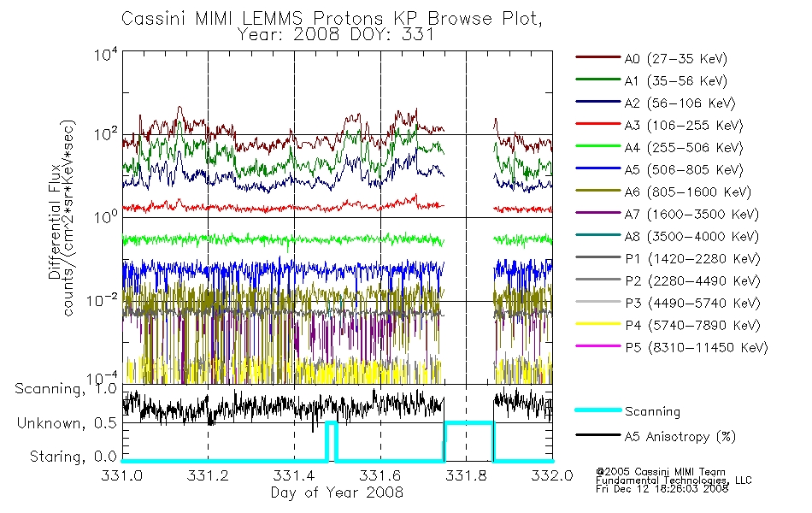Click the A7 (1600-3500 KeV) legend label
Viewport: 812px width, 513px height.
[691, 214]
